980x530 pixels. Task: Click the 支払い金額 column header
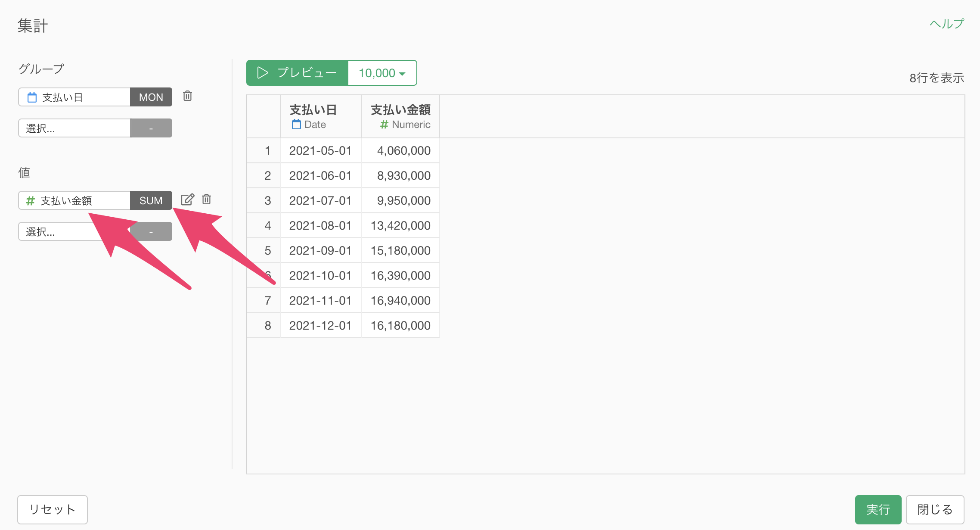coord(400,116)
